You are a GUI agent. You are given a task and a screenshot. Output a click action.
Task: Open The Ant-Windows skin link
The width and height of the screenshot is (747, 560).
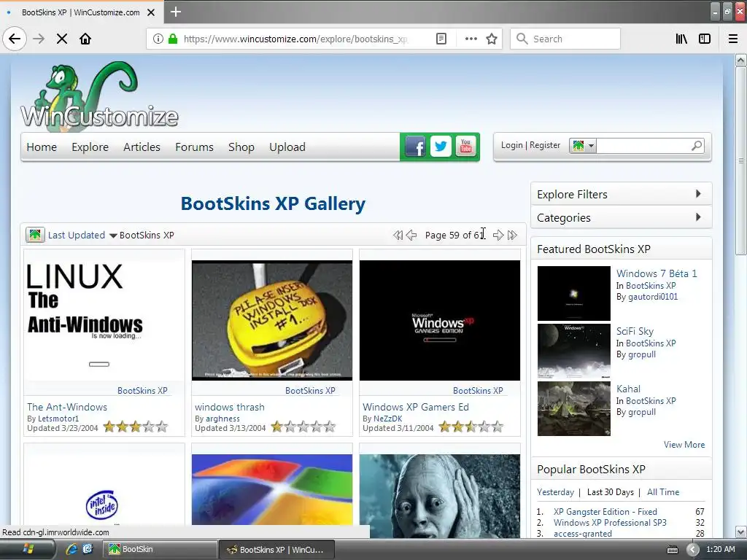(67, 407)
